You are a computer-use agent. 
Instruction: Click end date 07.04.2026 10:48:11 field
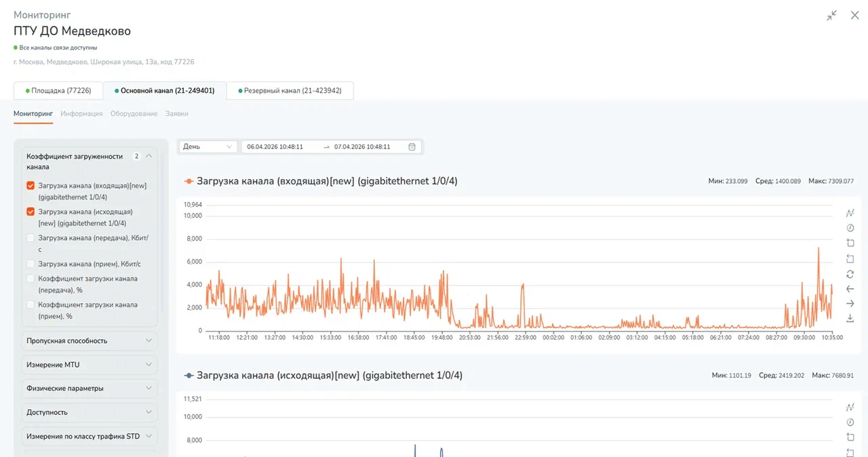362,146
